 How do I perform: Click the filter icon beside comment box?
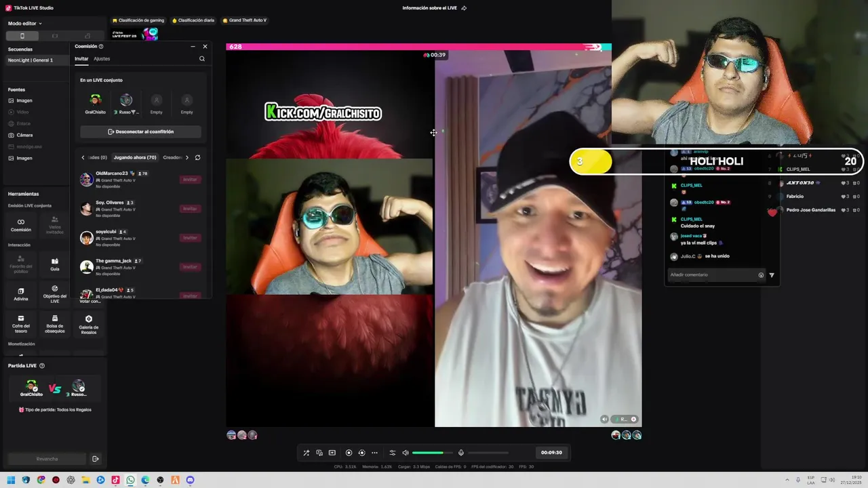tap(772, 275)
